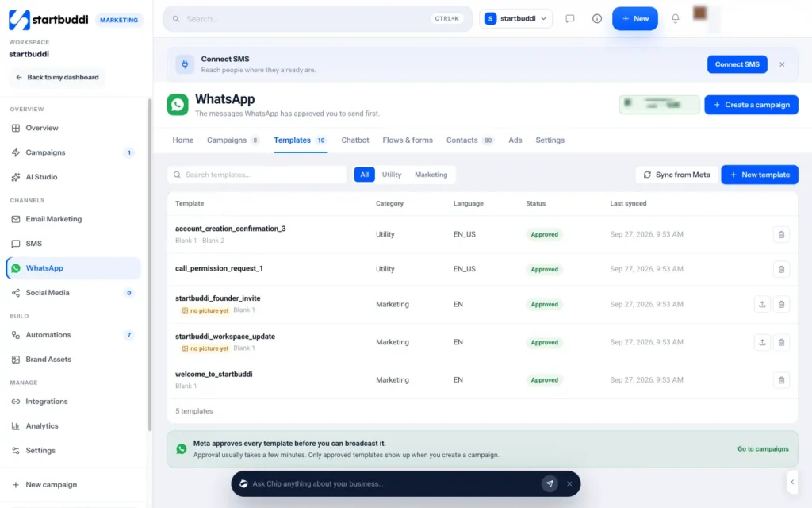Viewport: 812px width, 508px height.
Task: Switch to the Campaigns tab
Action: 233,140
